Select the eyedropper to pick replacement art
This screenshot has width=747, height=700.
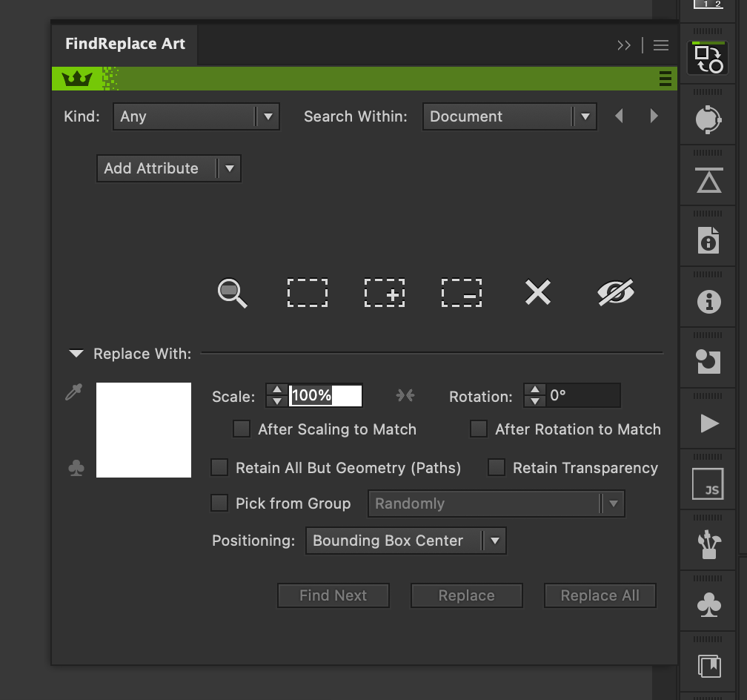(73, 393)
